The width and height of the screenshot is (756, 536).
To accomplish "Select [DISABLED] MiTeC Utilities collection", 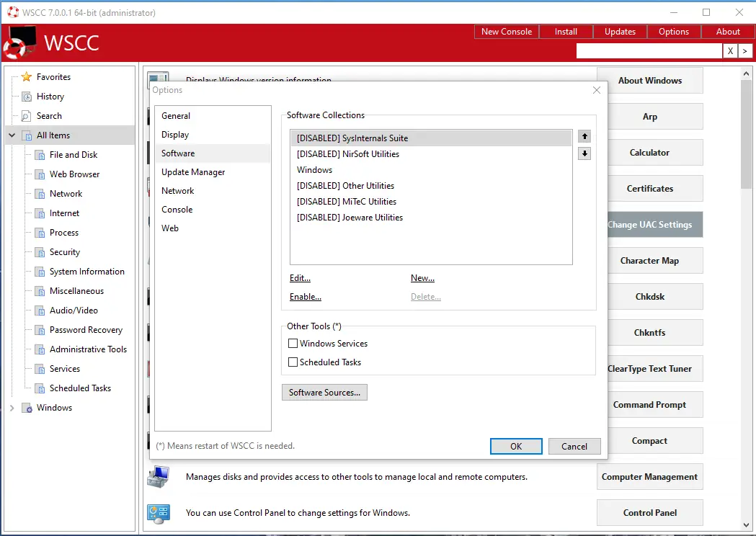I will 431,202.
